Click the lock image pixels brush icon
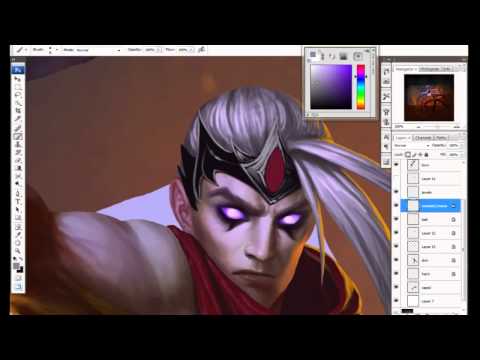Screen dimensions: 480x360 tap(414, 154)
